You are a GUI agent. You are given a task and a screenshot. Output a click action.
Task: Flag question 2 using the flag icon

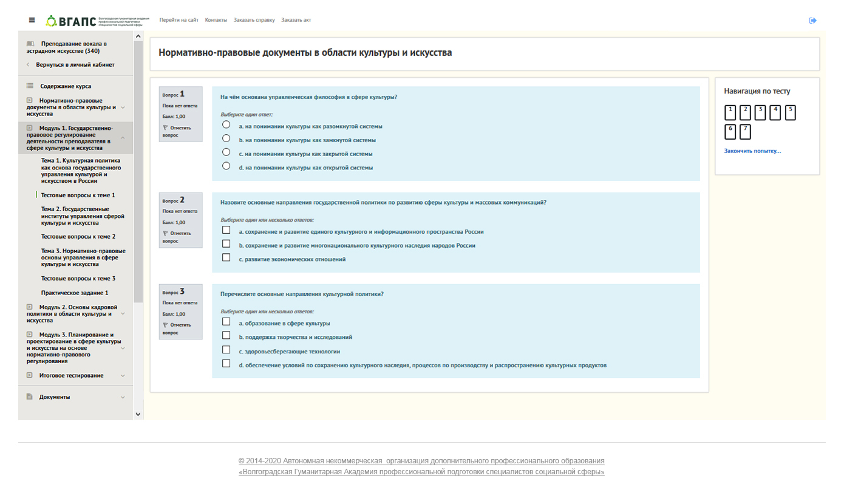pyautogui.click(x=165, y=233)
